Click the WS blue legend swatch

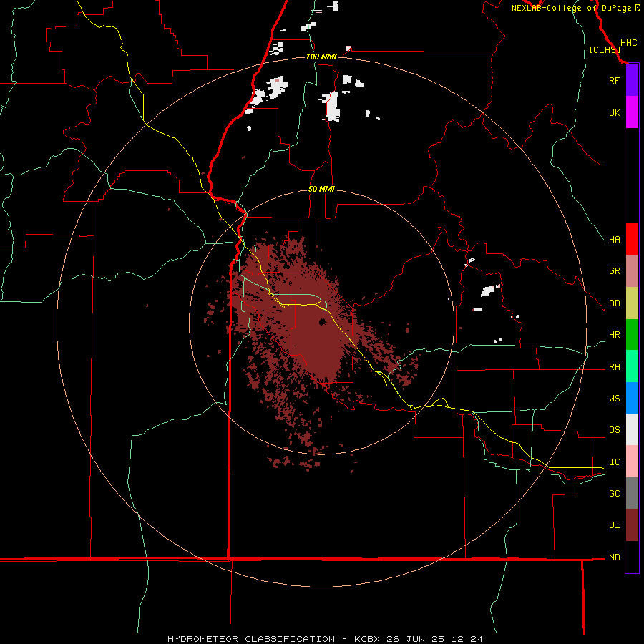point(632,398)
